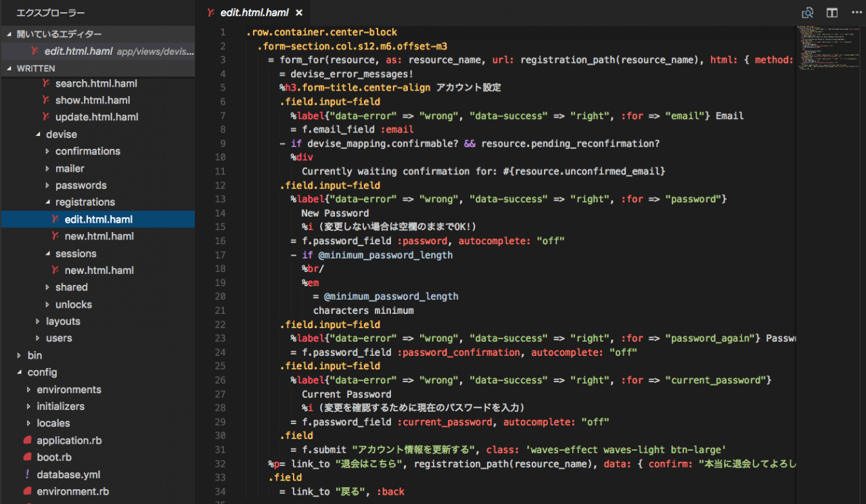Expand the users folder
This screenshot has height=504, width=866.
point(39,338)
